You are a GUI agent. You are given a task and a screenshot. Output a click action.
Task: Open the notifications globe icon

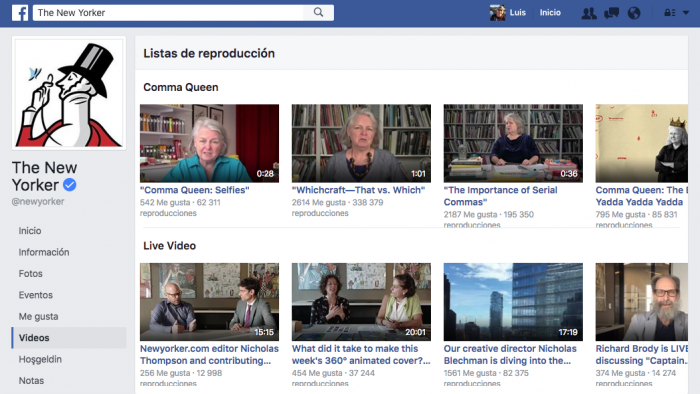(634, 13)
